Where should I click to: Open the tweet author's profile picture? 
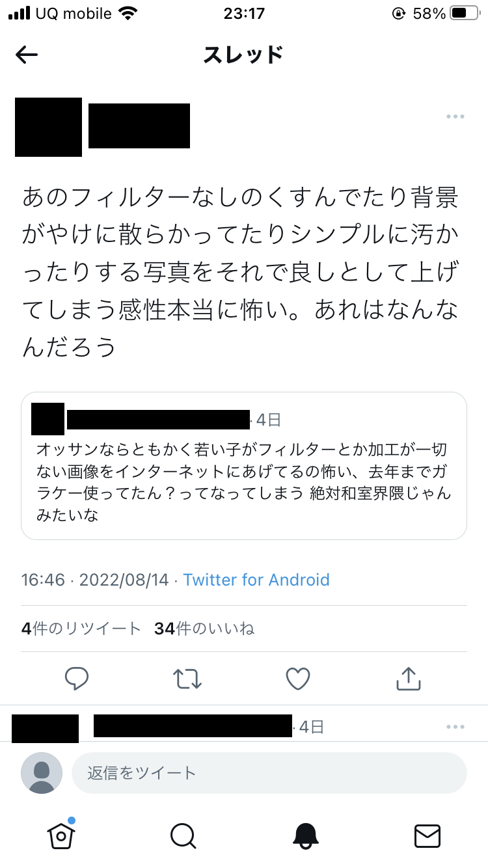tap(48, 127)
